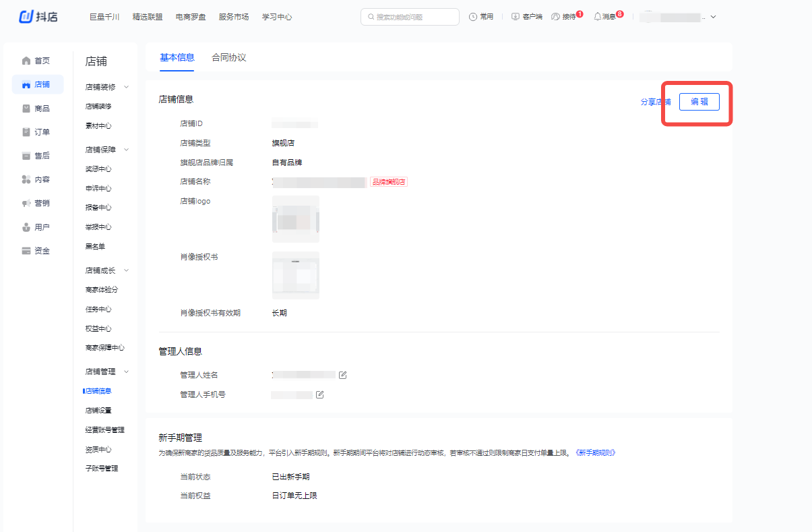Click the 资金 sidebar icon
The width and height of the screenshot is (812, 532).
point(27,251)
